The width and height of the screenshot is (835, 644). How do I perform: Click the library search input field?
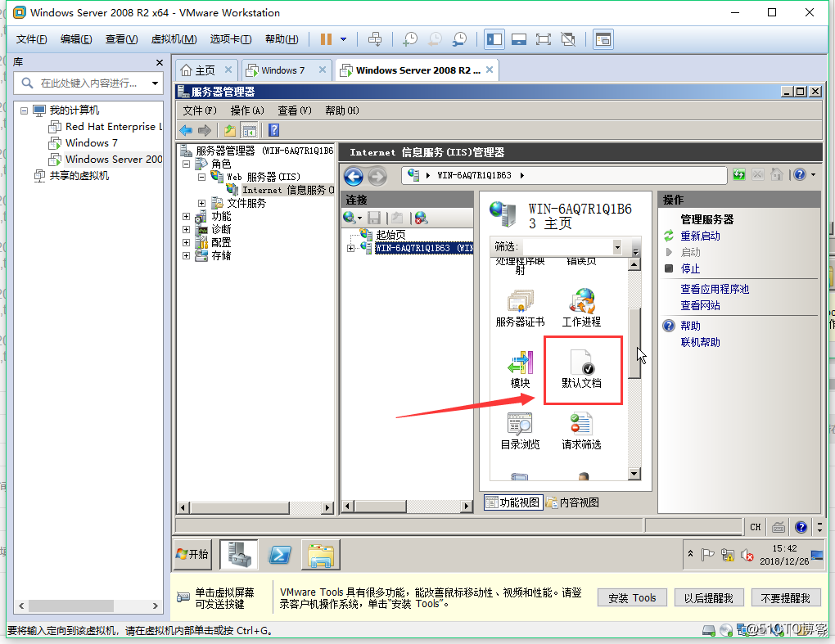[x=88, y=83]
